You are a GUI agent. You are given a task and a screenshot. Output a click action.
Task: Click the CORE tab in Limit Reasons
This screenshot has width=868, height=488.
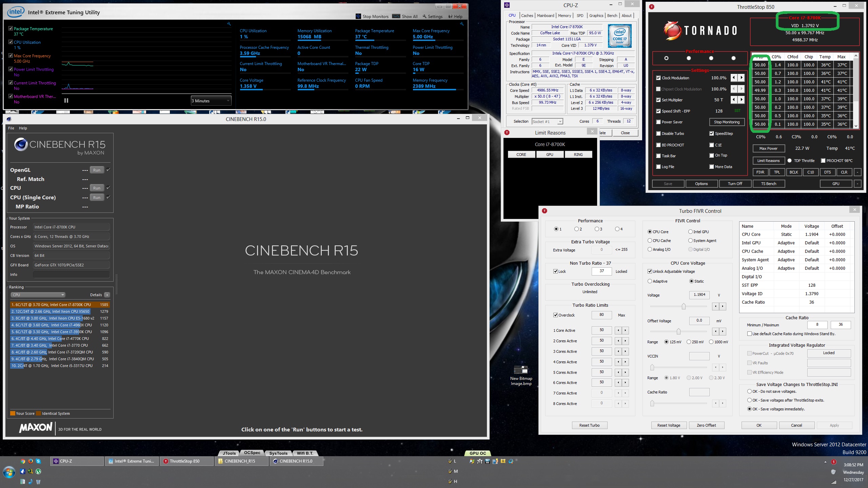(521, 154)
